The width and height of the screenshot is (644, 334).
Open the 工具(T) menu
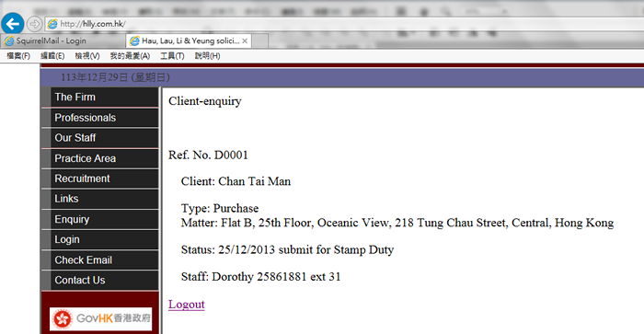point(172,56)
